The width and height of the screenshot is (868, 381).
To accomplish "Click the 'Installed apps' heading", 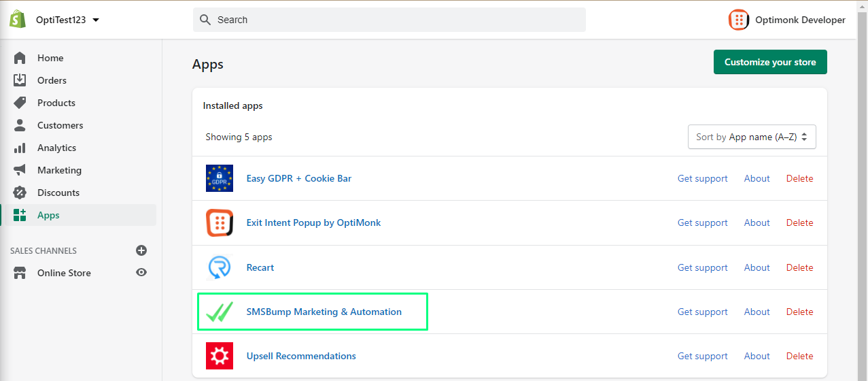I will pyautogui.click(x=232, y=105).
